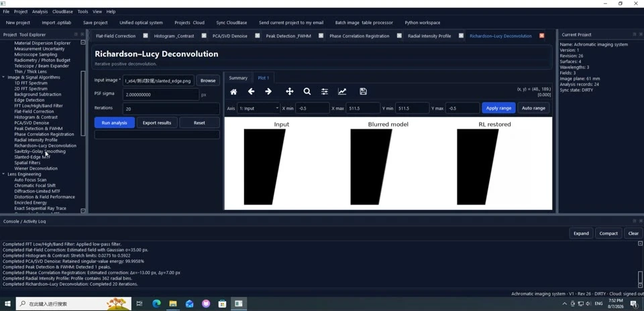Go back to previous plot view

point(251,92)
